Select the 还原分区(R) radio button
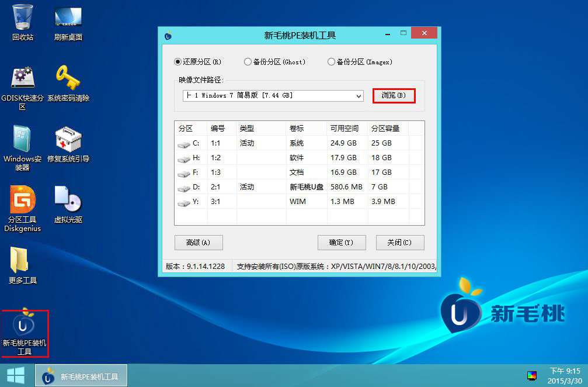This screenshot has width=588, height=387. coord(178,62)
